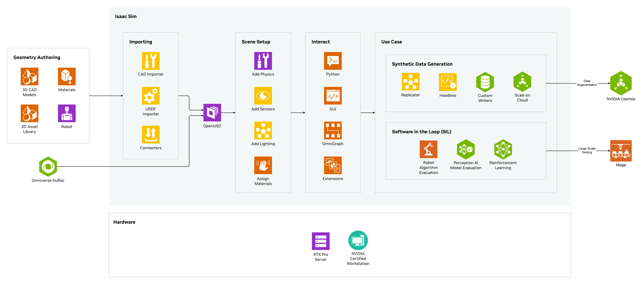Click the RTX Pro Server icon
The image size is (644, 284).
point(320,241)
